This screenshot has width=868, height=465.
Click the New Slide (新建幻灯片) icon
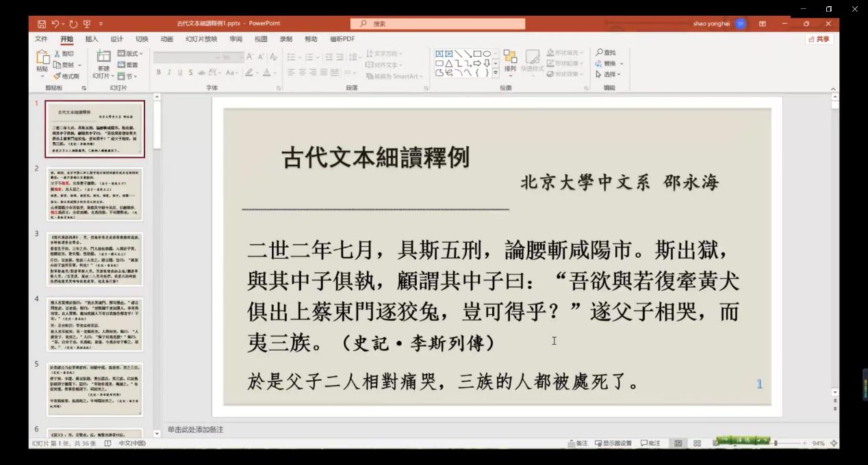[x=103, y=57]
